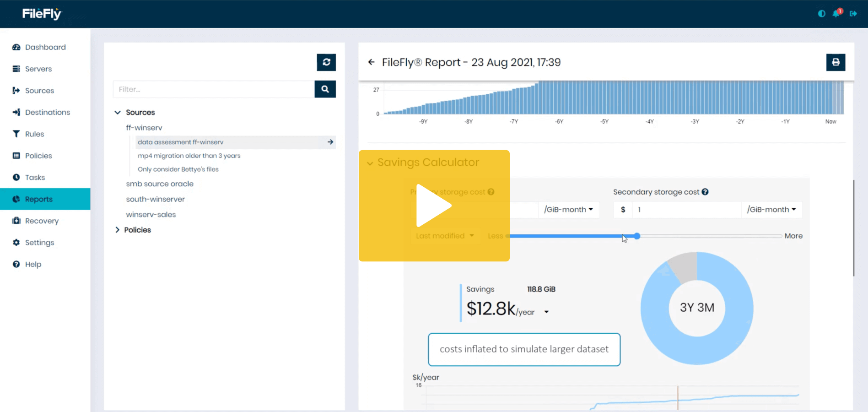Click the Rules funnel icon
The image size is (868, 412).
coord(16,134)
